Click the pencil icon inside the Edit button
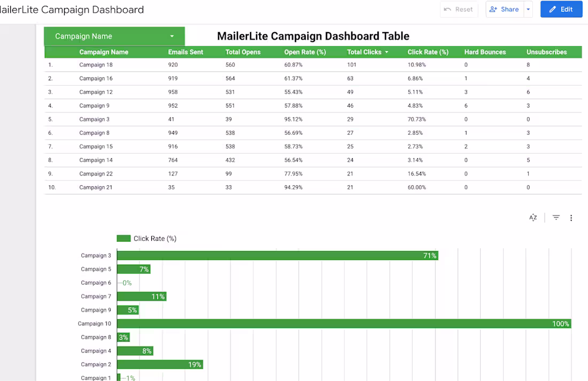The image size is (588, 381). [553, 9]
